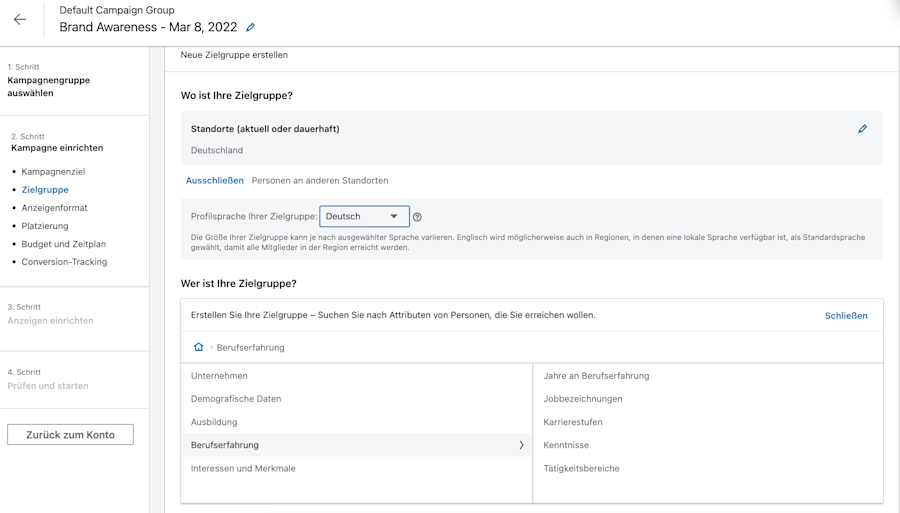Image resolution: width=900 pixels, height=513 pixels.
Task: Expand the Berufserfahrung chevron arrow
Action: pos(521,445)
